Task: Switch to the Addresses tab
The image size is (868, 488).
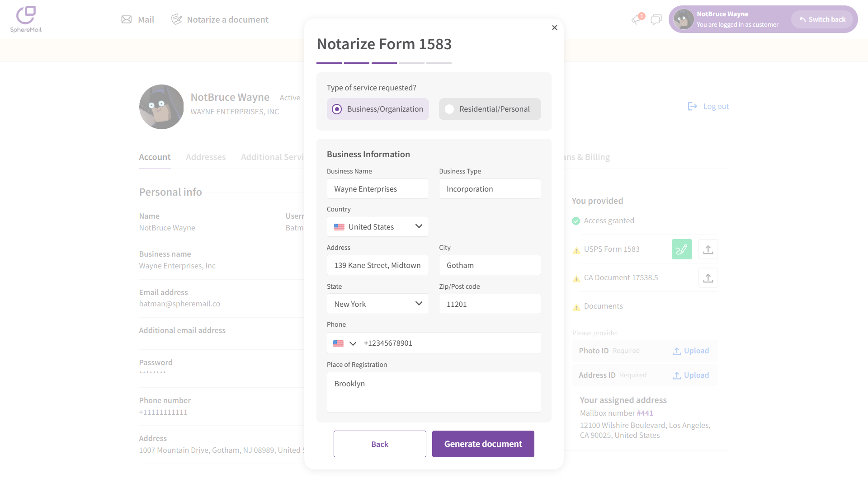Action: click(206, 157)
